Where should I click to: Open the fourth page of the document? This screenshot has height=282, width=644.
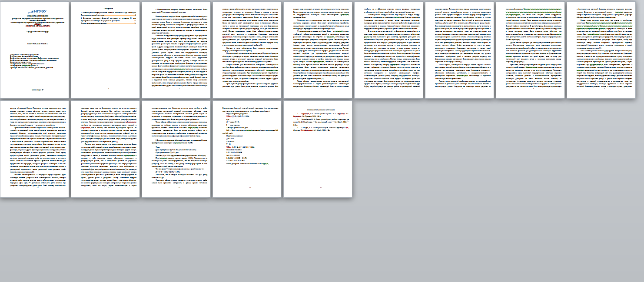(247, 50)
